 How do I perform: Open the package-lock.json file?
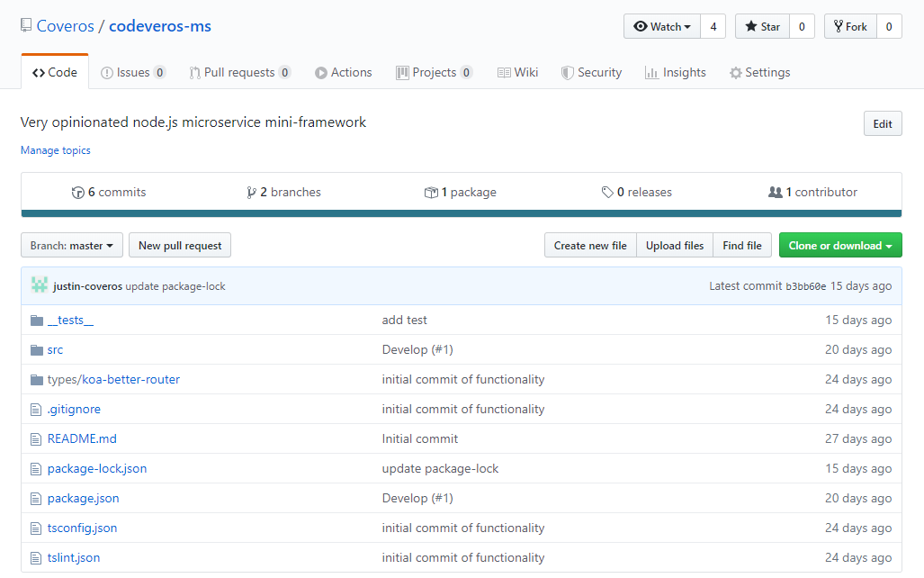pos(96,469)
